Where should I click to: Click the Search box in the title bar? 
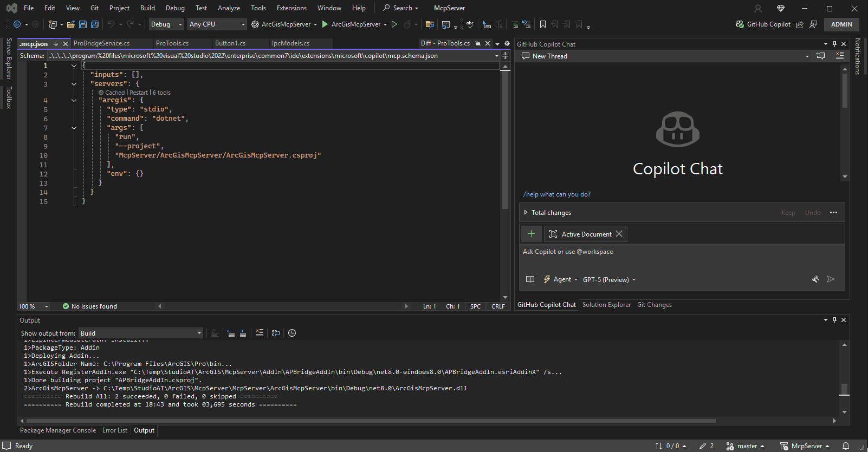400,8
